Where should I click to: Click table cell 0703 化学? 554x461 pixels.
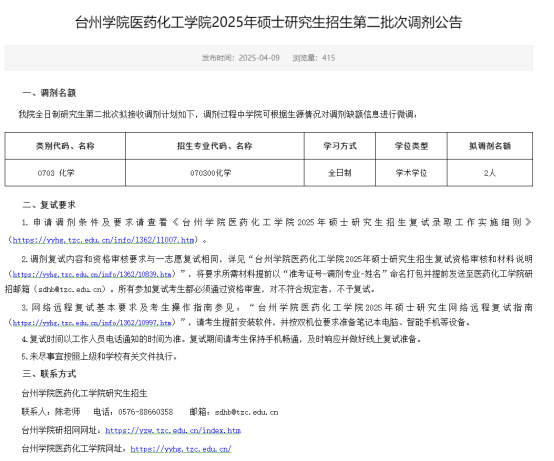[x=56, y=173]
